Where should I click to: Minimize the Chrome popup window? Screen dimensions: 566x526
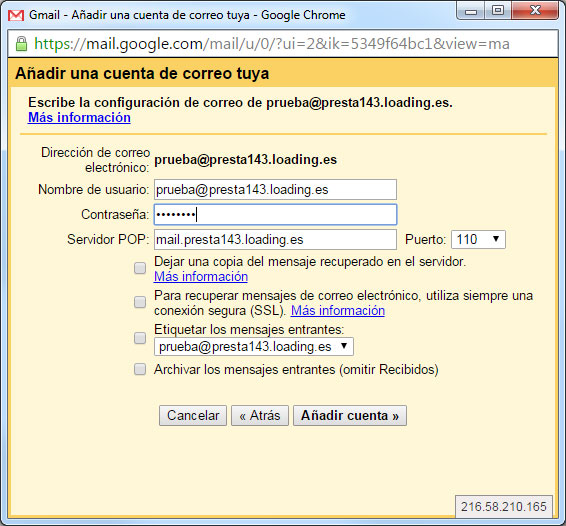tap(470, 11)
